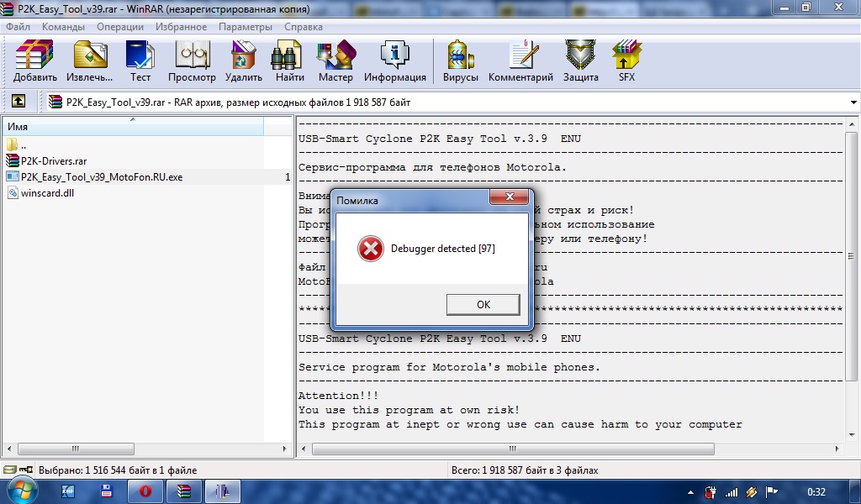Viewport: 861px width, 504px height.
Task: Open the Избранное menu
Action: click(x=182, y=27)
